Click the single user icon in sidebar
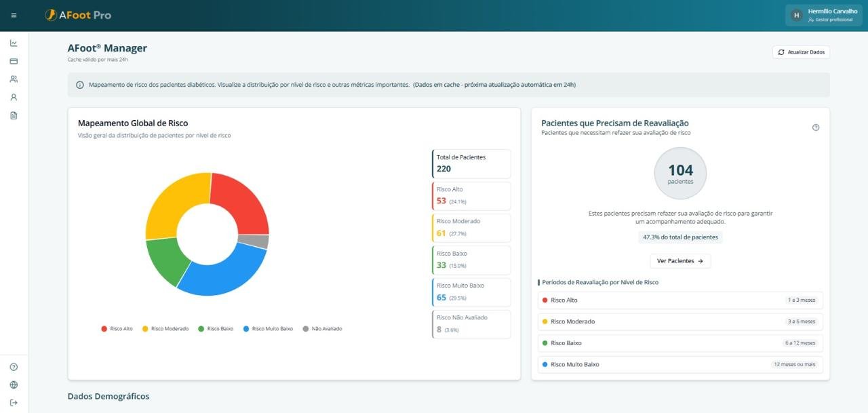 14,97
